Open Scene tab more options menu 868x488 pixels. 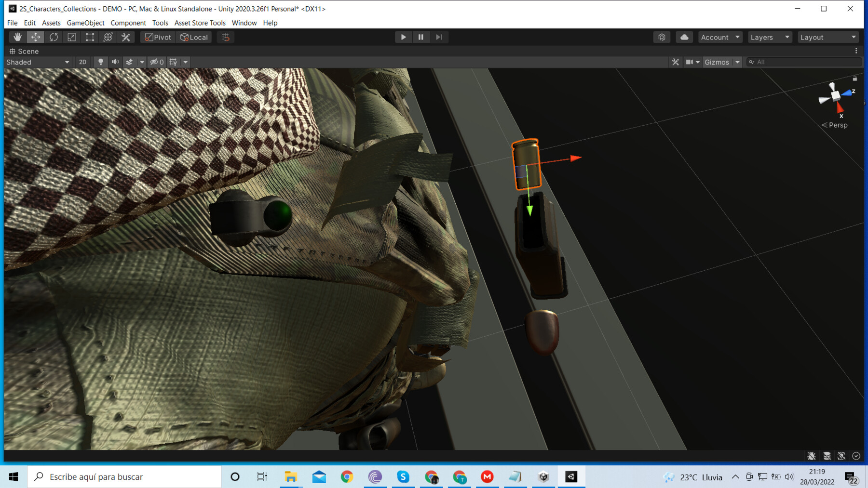point(856,51)
